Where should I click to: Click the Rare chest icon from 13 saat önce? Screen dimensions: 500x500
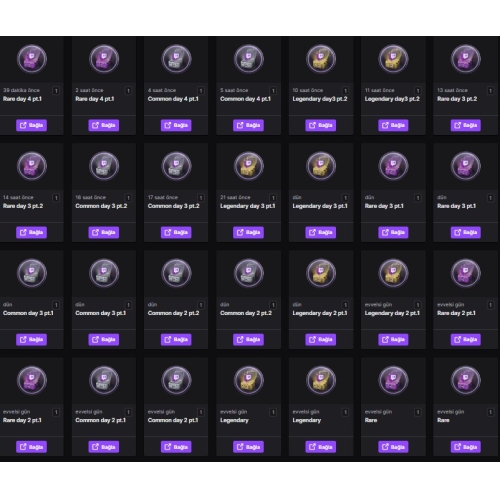(466, 59)
